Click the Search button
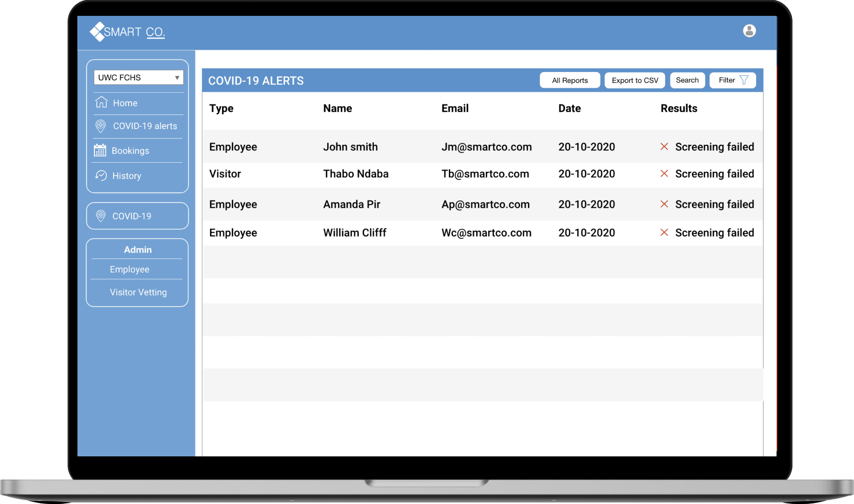 point(687,80)
